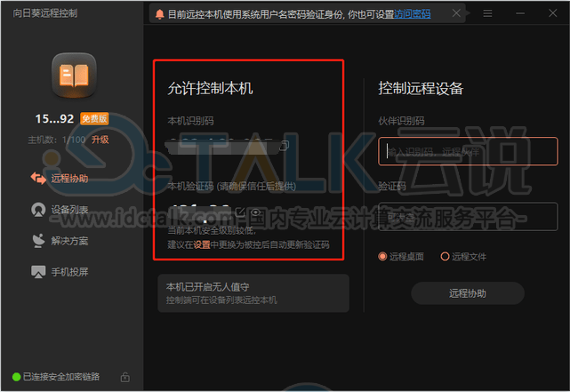Focus the 验证码 input field
This screenshot has height=392, width=570.
click(x=468, y=217)
